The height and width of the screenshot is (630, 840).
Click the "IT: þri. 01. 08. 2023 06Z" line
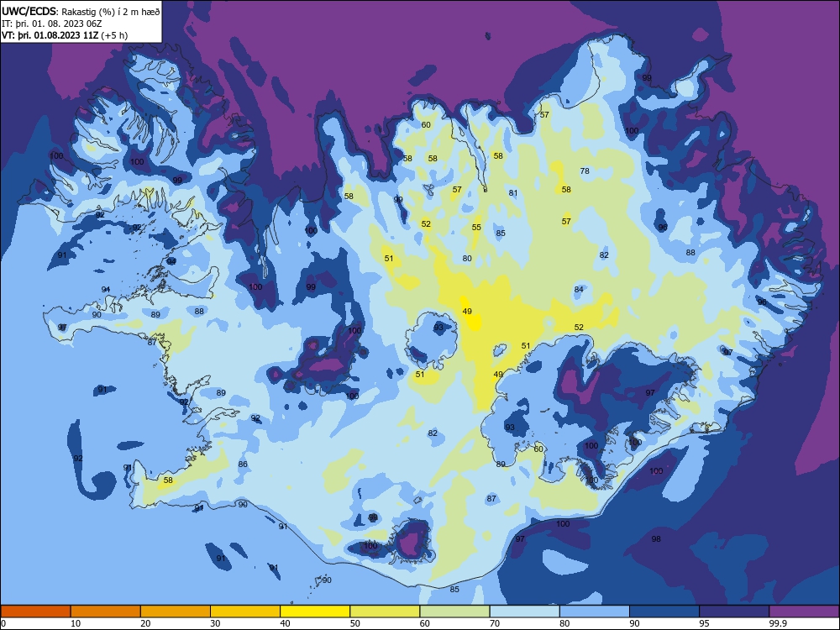tap(52, 24)
